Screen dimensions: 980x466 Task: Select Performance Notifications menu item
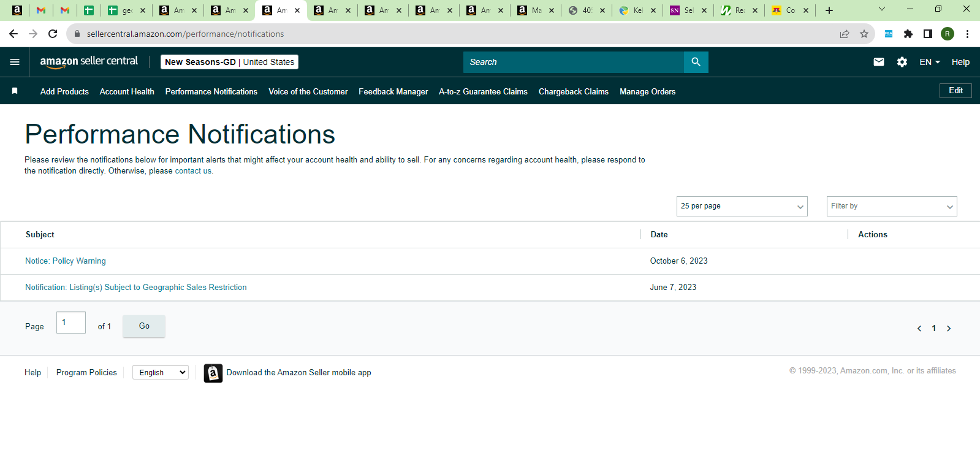tap(211, 91)
